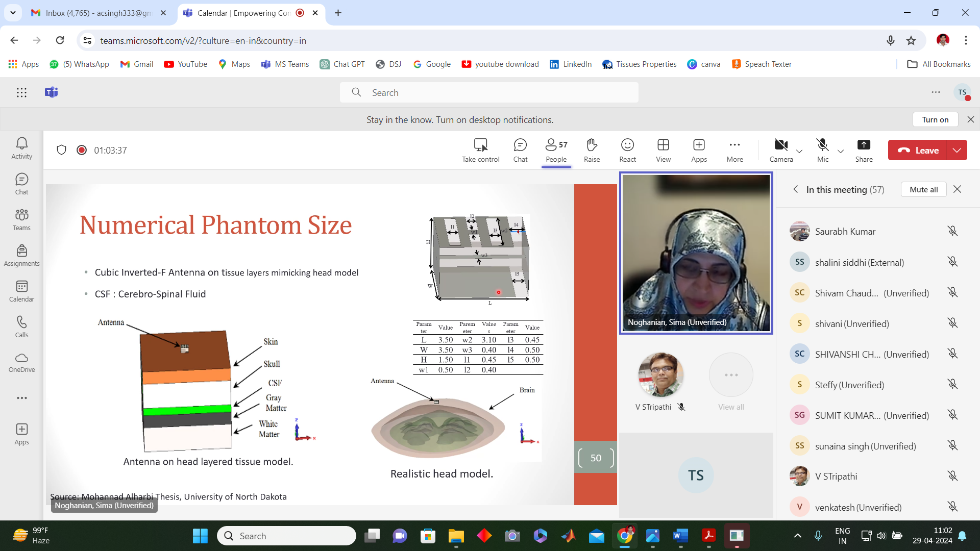980x551 pixels.
Task: Open the Chat panel in meeting toolbar
Action: click(520, 150)
